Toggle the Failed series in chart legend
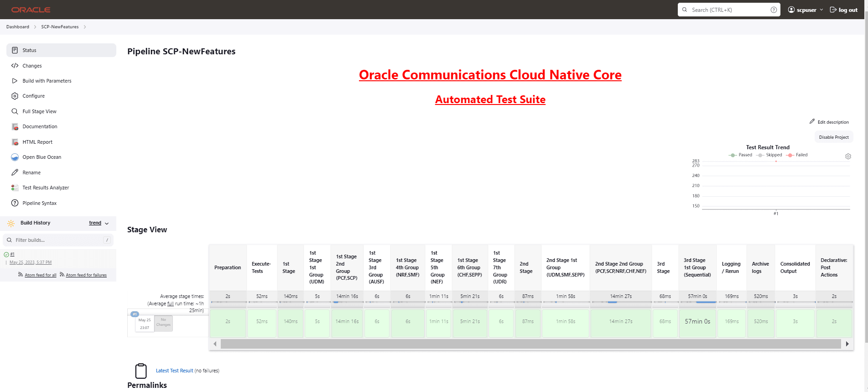Viewport: 868px width, 392px height. (797, 155)
